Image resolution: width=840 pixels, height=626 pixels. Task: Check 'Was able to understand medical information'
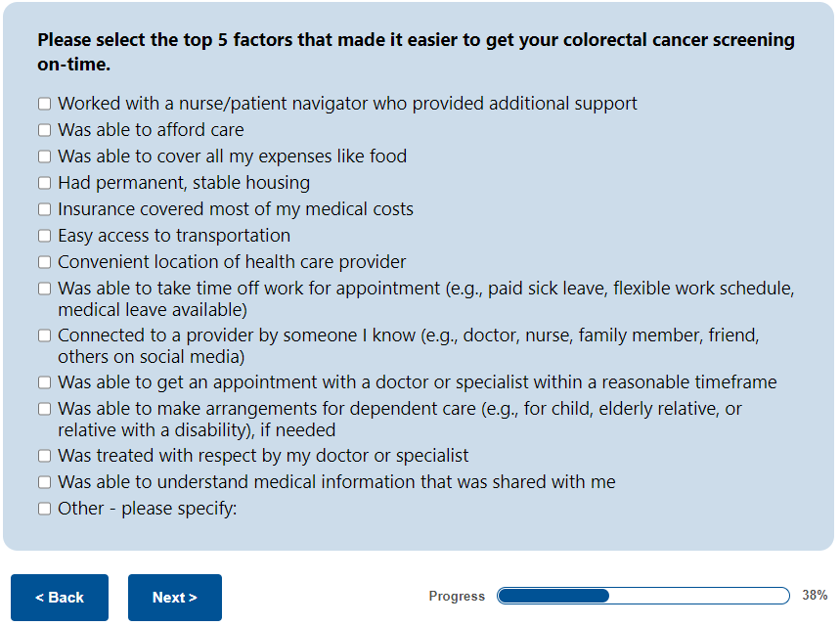(x=44, y=482)
